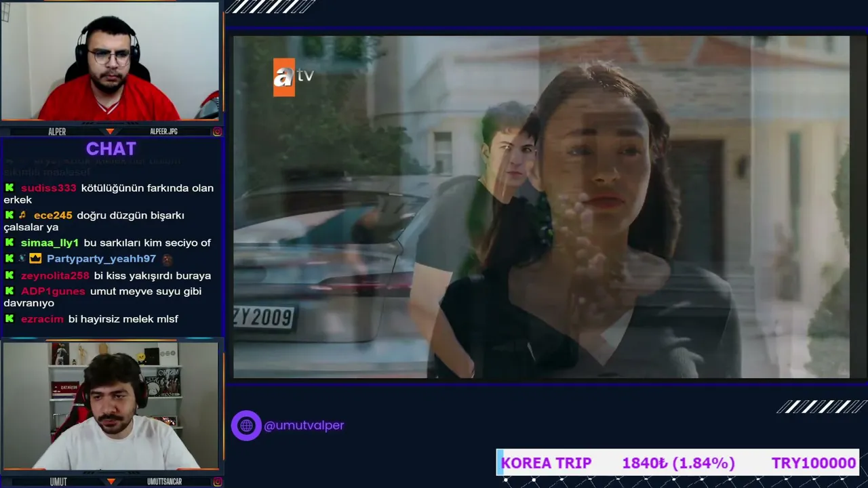Click the webcam feed of the streamer in white
The width and height of the screenshot is (868, 488).
point(110,405)
